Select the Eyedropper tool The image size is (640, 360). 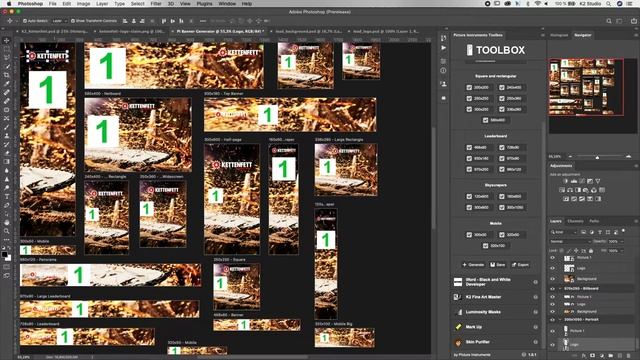coord(7,84)
